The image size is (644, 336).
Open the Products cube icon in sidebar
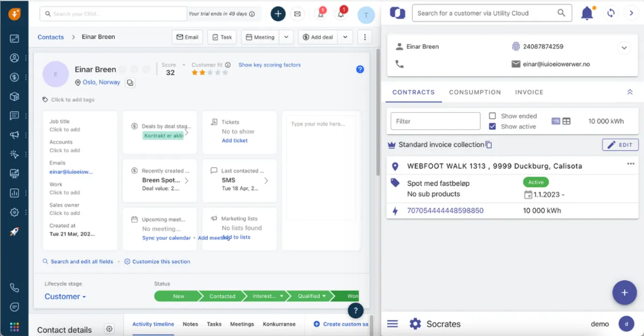click(14, 97)
